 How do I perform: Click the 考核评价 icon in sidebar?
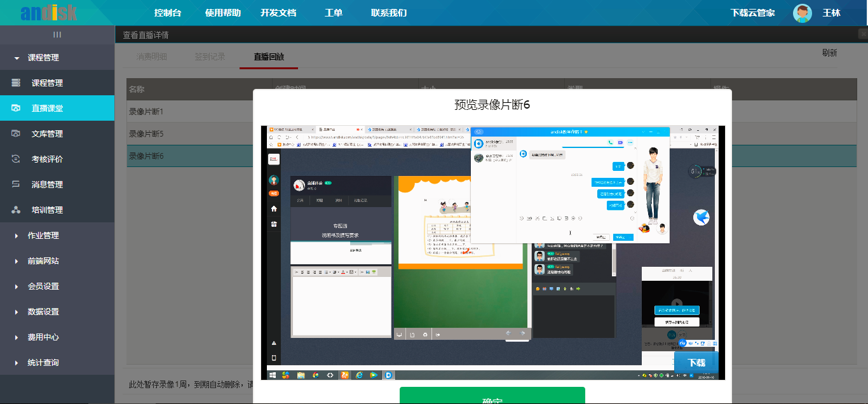[x=17, y=159]
